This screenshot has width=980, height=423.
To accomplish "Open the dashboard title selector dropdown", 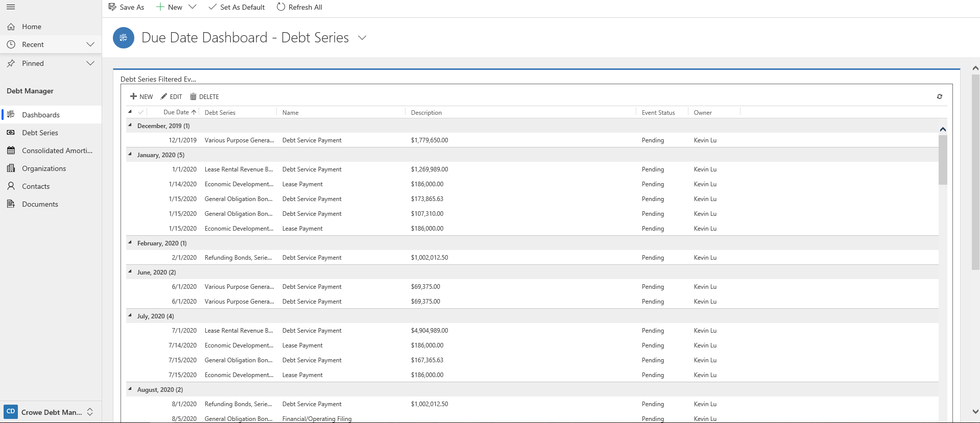I will (362, 38).
